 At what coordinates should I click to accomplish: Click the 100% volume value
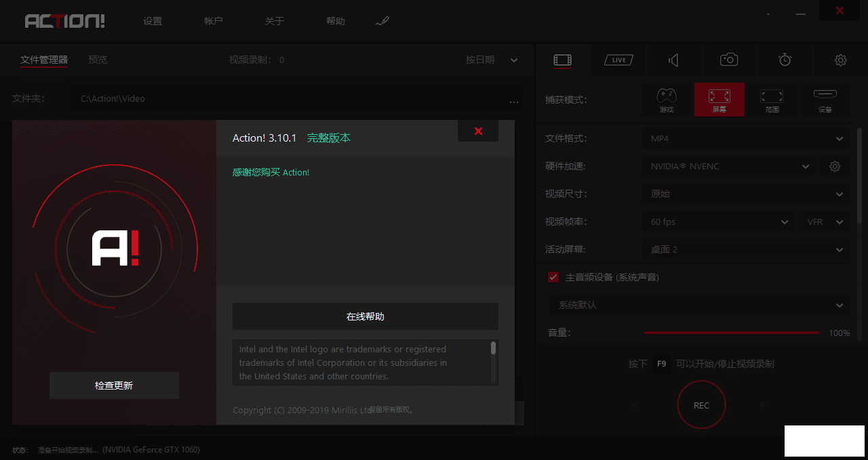click(839, 333)
